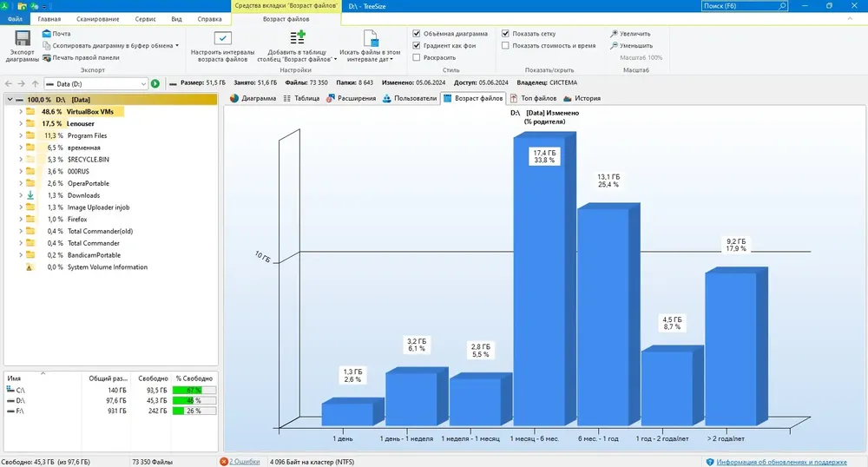Toggle the Объёмная диаграмма checkbox
The image size is (868, 467).
tap(417, 34)
